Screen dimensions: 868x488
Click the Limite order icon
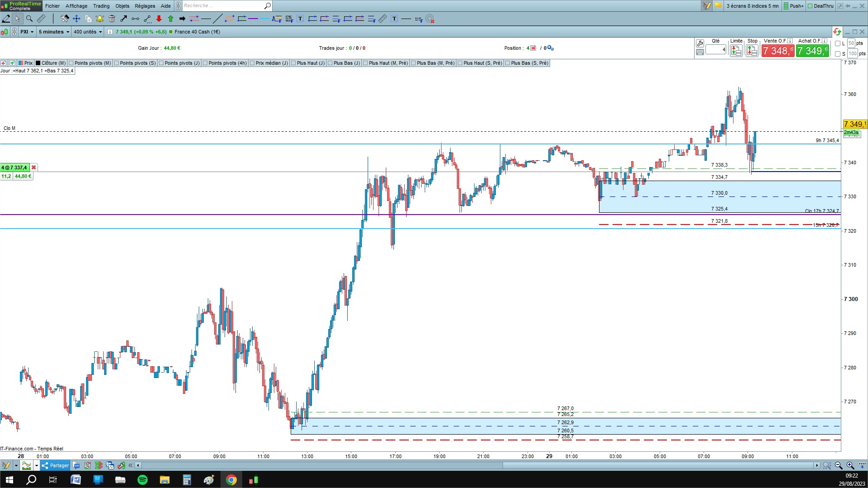tap(736, 51)
